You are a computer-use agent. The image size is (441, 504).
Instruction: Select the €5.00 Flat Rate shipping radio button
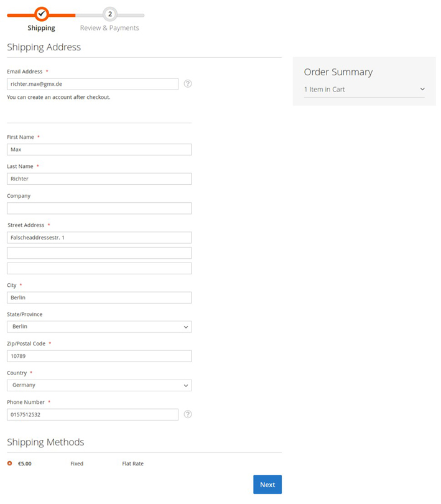(x=9, y=464)
